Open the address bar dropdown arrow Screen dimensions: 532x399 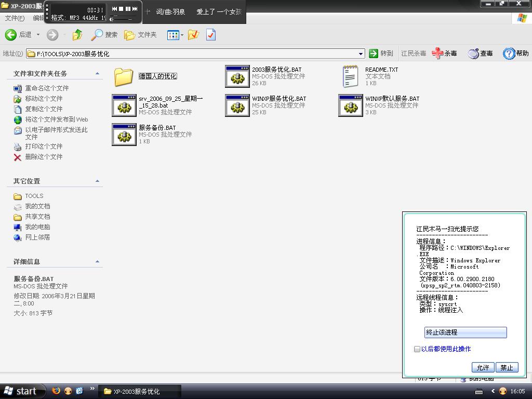(x=361, y=54)
